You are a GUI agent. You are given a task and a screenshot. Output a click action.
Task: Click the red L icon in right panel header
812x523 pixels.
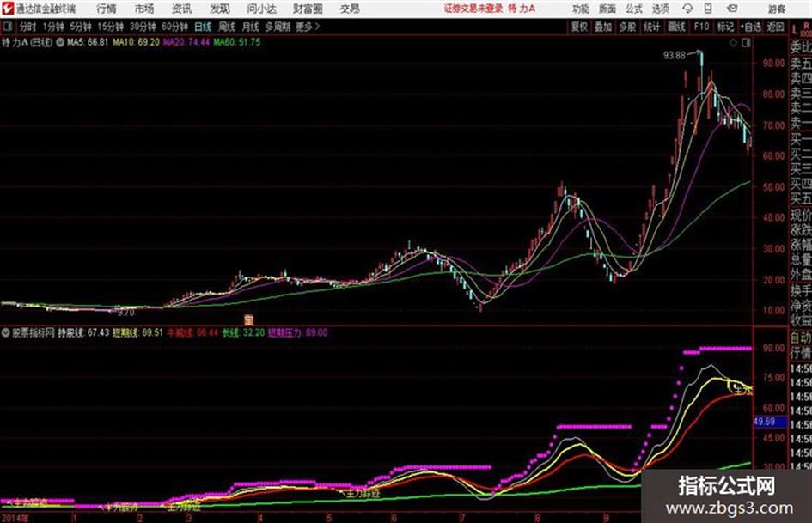click(795, 31)
